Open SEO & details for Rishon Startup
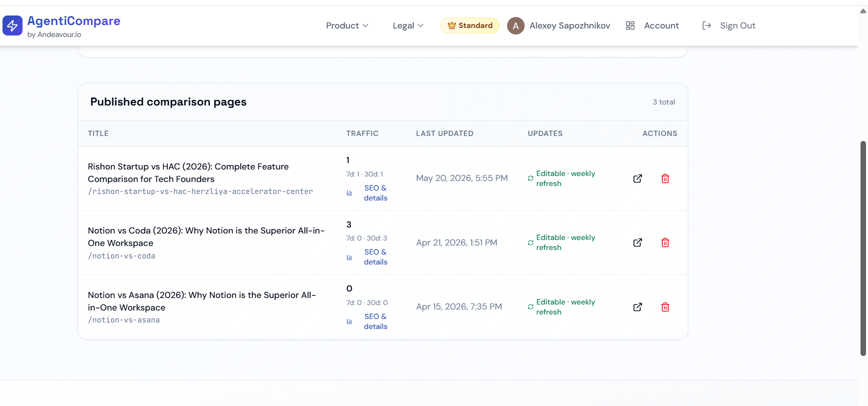The image size is (868, 406). click(x=375, y=193)
